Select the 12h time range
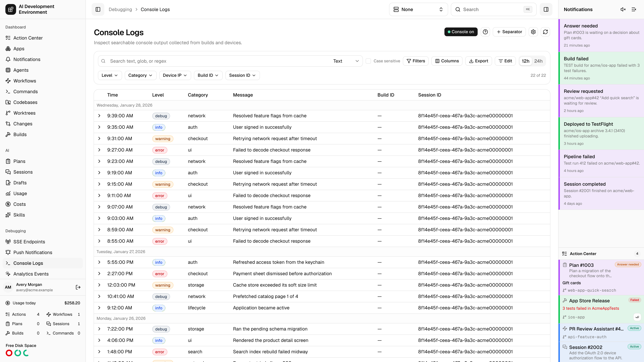Screen dimensions: 644x362 [525, 61]
